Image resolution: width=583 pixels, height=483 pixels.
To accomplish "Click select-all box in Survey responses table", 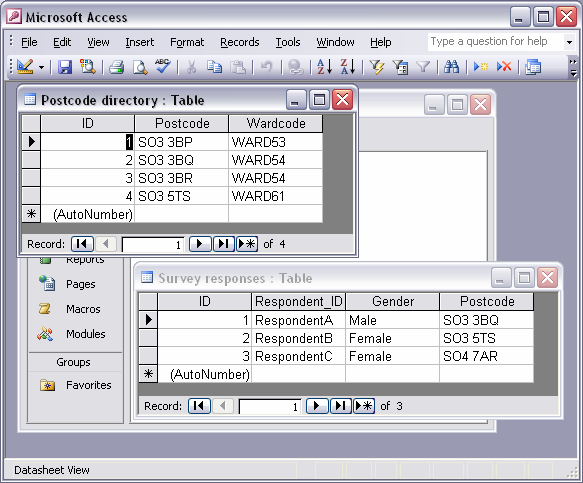I will coord(148,301).
